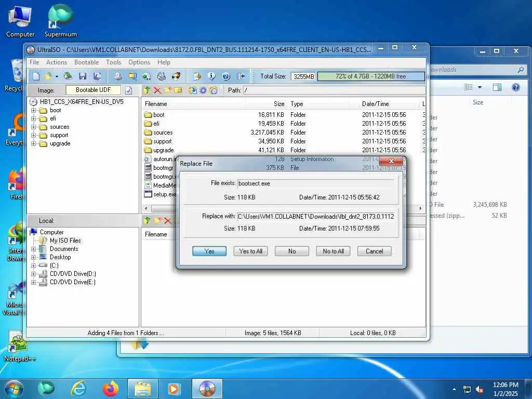Viewport: 532px width, 399px height.
Task: Click the Extract icon in image pane toolbar
Action: pos(192,90)
